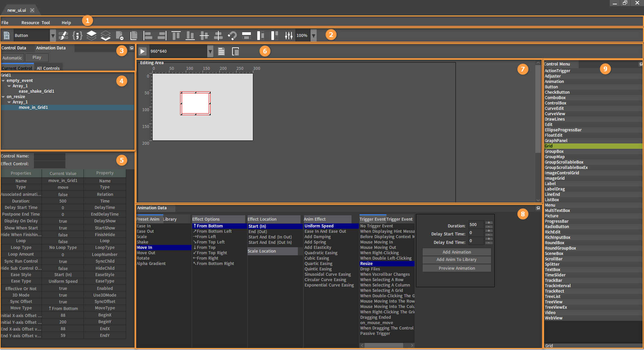644x350 pixels.
Task: Click the sliders adjustment icon
Action: click(288, 35)
